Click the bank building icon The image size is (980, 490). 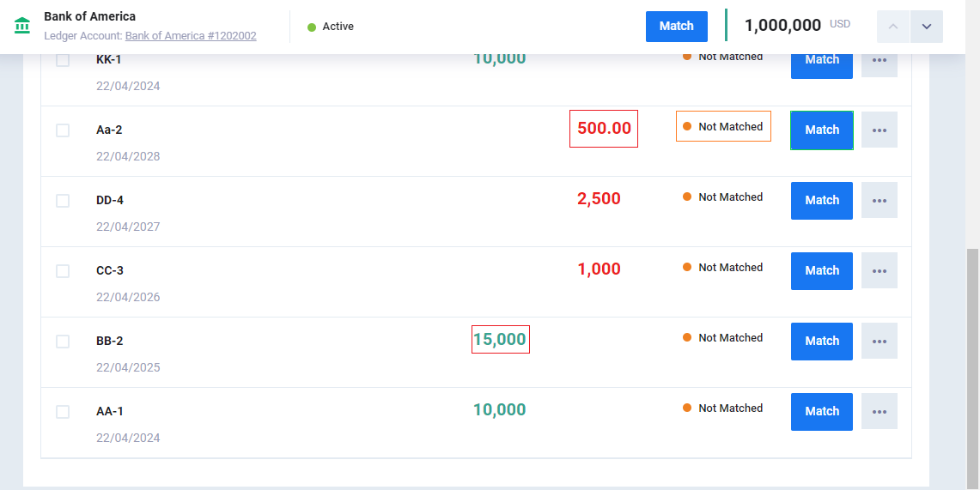point(22,26)
